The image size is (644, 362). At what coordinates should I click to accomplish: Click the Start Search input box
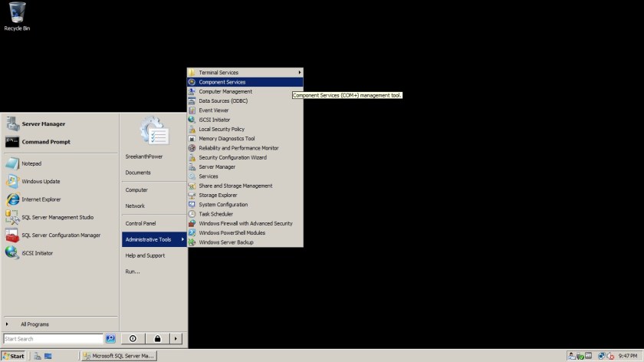52,338
